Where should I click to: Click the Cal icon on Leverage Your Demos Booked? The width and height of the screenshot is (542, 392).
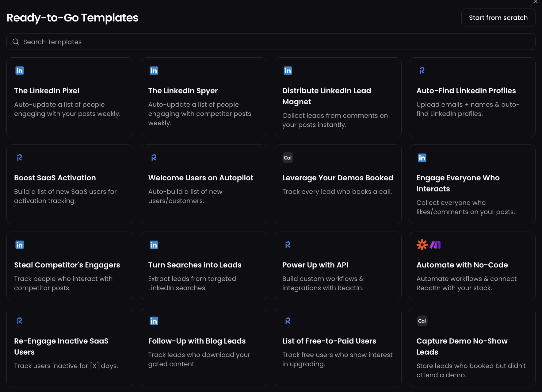[x=288, y=157]
